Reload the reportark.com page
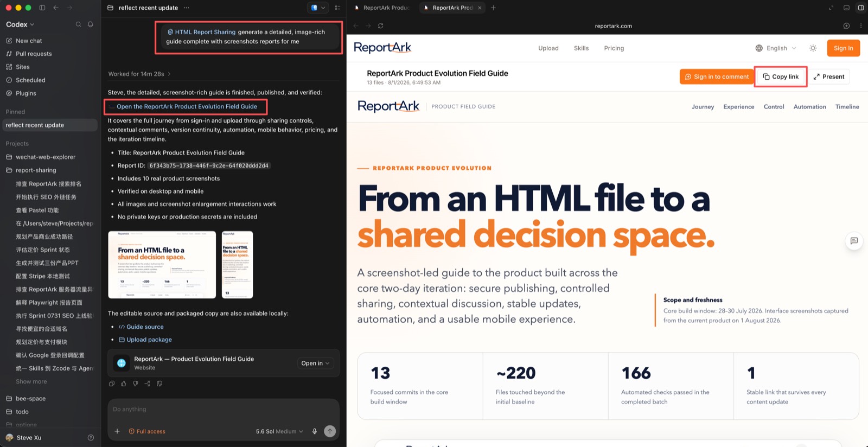Image resolution: width=868 pixels, height=447 pixels. click(x=381, y=25)
